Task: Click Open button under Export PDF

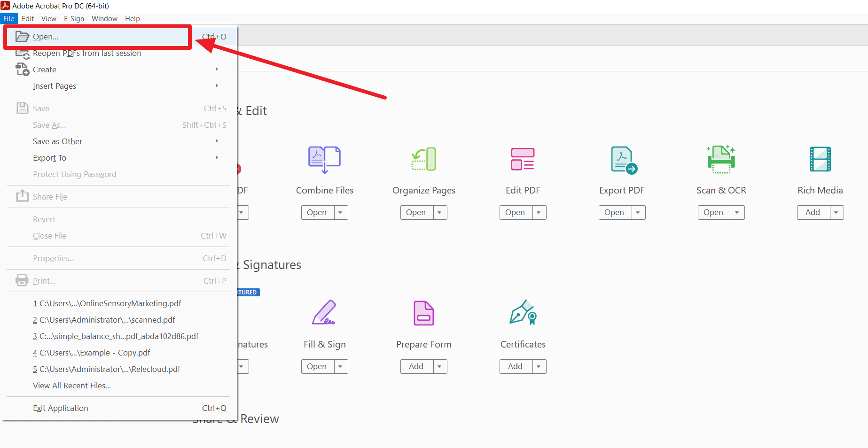Action: [615, 212]
